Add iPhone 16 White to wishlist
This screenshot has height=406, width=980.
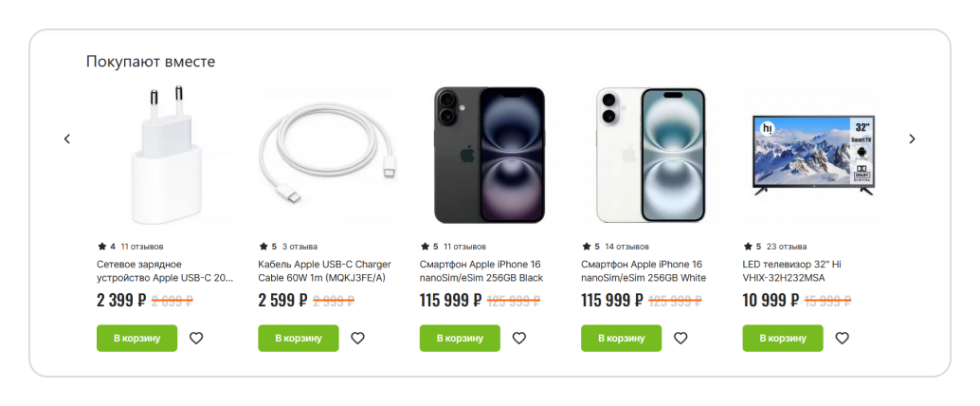click(x=681, y=338)
